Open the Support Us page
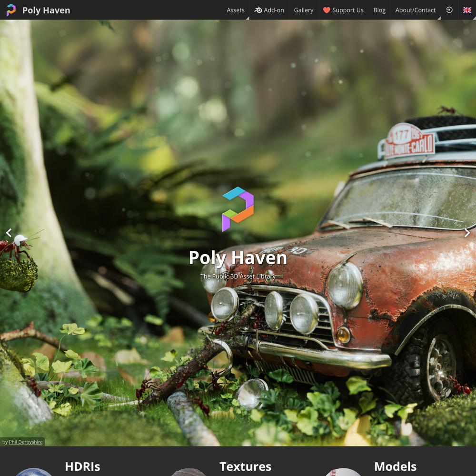 click(343, 10)
